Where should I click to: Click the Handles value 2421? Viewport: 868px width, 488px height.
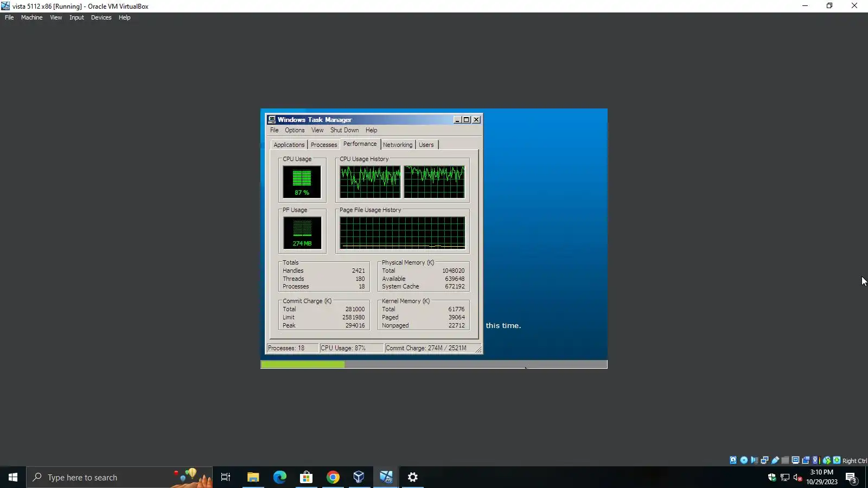click(x=358, y=271)
